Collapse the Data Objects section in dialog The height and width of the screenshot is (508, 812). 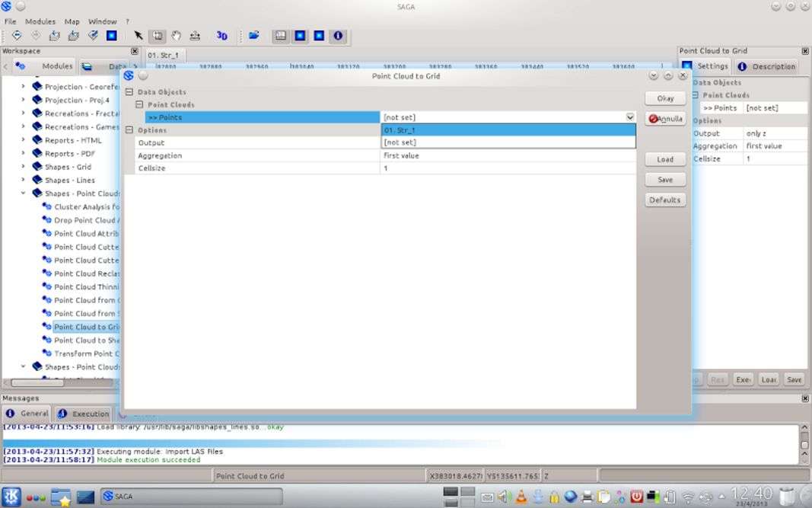point(129,92)
